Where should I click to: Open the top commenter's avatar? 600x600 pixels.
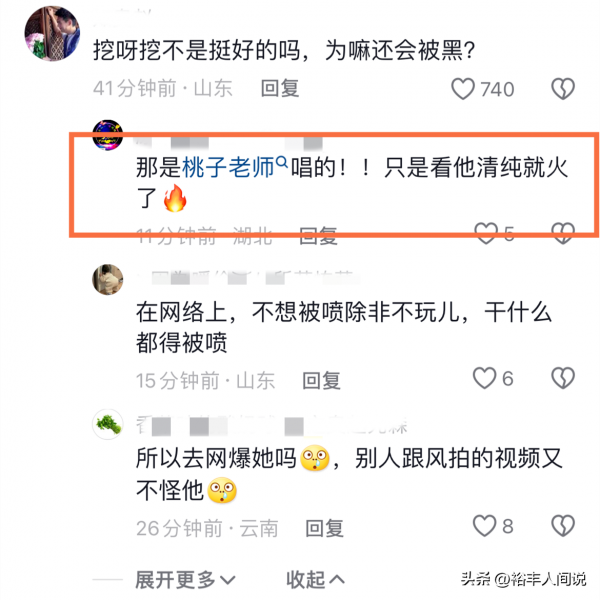click(x=52, y=34)
